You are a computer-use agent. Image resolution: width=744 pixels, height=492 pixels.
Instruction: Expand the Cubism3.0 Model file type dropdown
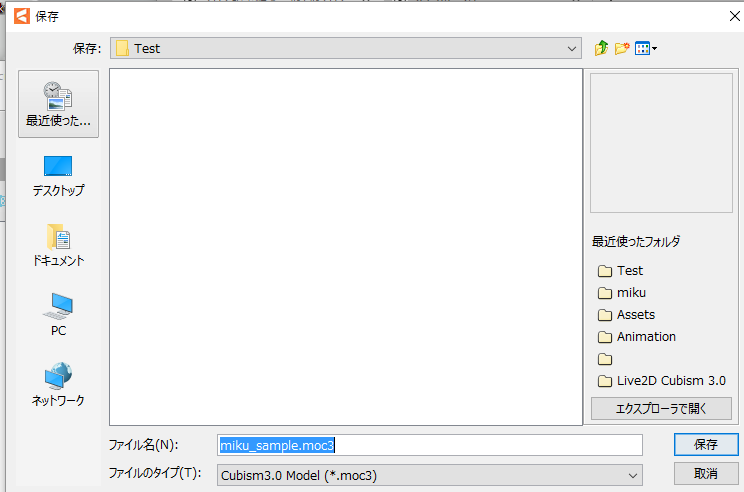pos(430,475)
